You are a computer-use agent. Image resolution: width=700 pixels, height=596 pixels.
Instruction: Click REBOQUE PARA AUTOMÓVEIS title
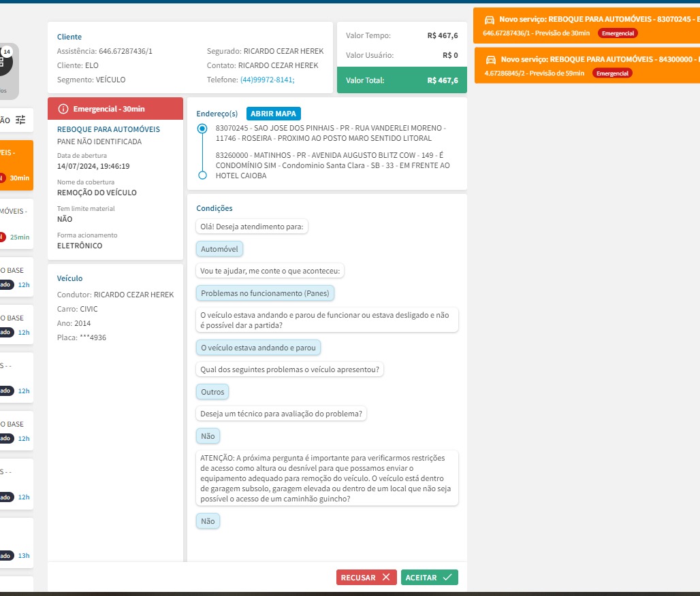tap(108, 129)
